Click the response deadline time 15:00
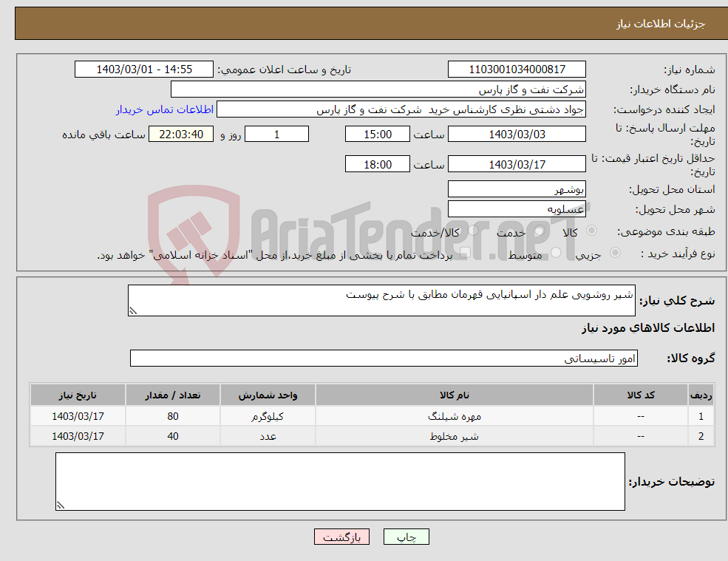 [378, 135]
